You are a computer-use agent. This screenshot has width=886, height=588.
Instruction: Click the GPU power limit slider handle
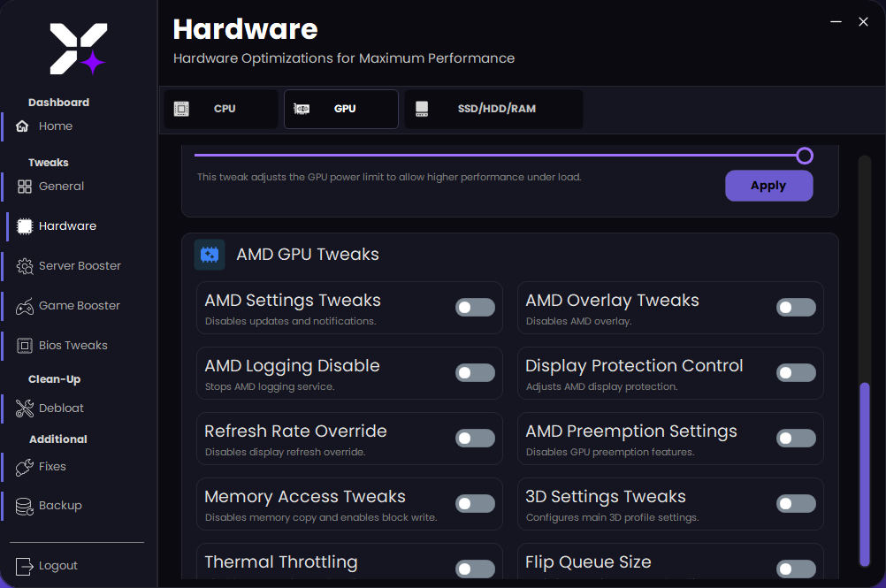[x=804, y=156]
